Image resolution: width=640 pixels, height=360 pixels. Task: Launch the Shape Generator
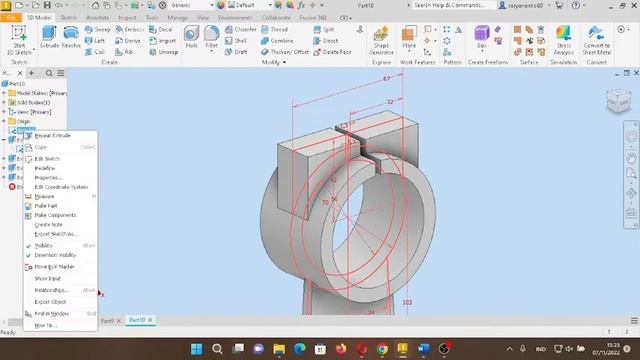[x=381, y=40]
